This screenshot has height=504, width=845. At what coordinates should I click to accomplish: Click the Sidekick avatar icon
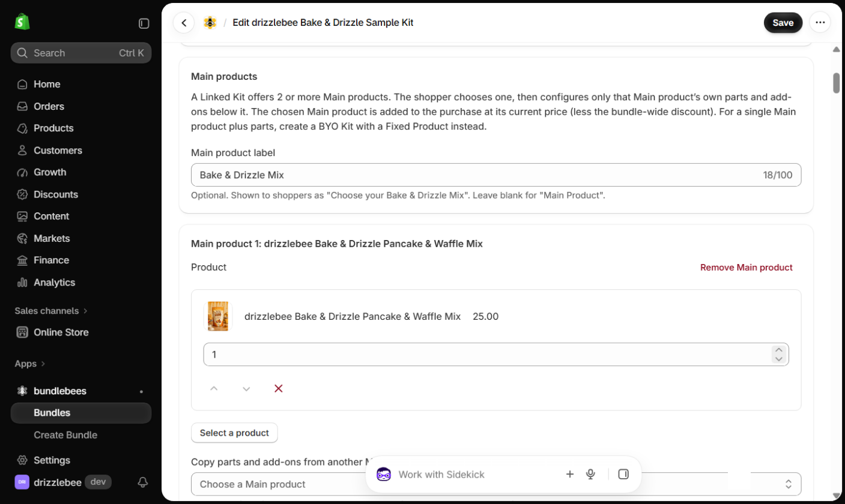tap(384, 475)
